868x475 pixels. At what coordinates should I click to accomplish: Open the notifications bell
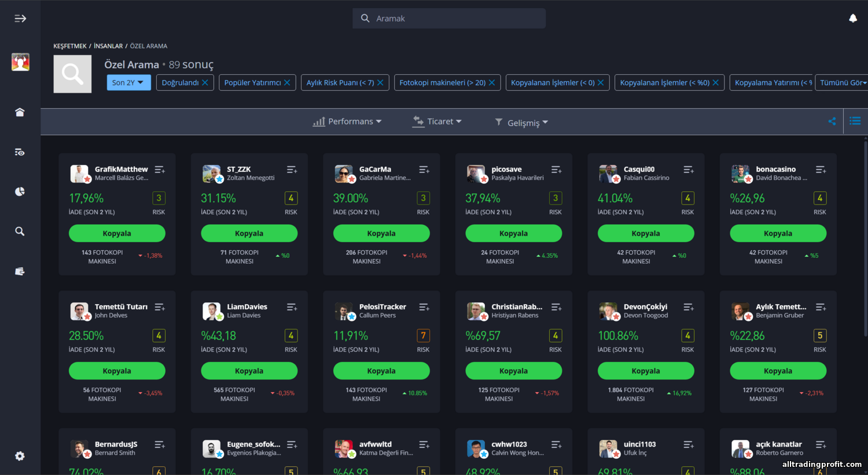[852, 19]
